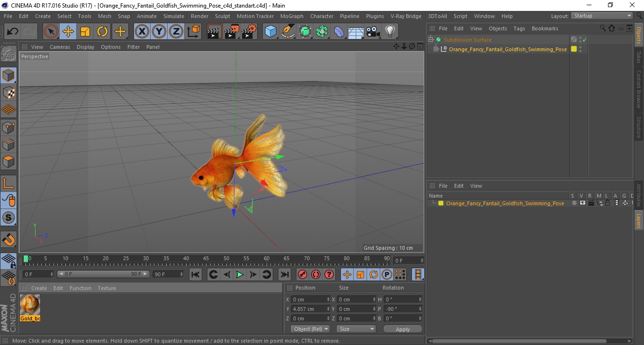Go to start of animation
The width and height of the screenshot is (644, 345).
(196, 274)
